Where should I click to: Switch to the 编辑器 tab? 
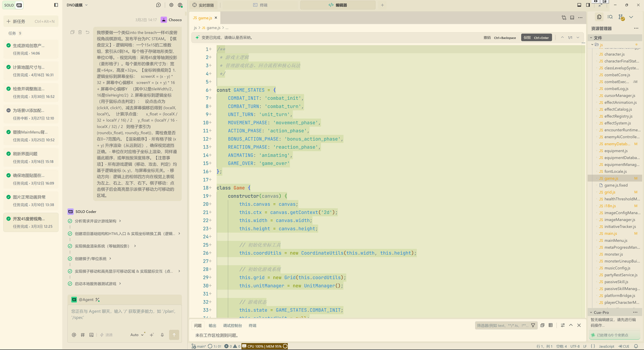click(338, 5)
